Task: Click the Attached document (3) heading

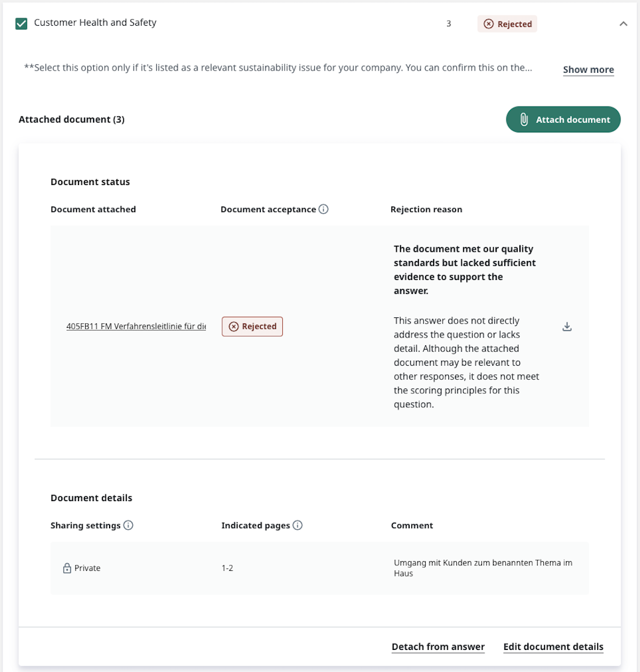Action: [x=72, y=119]
